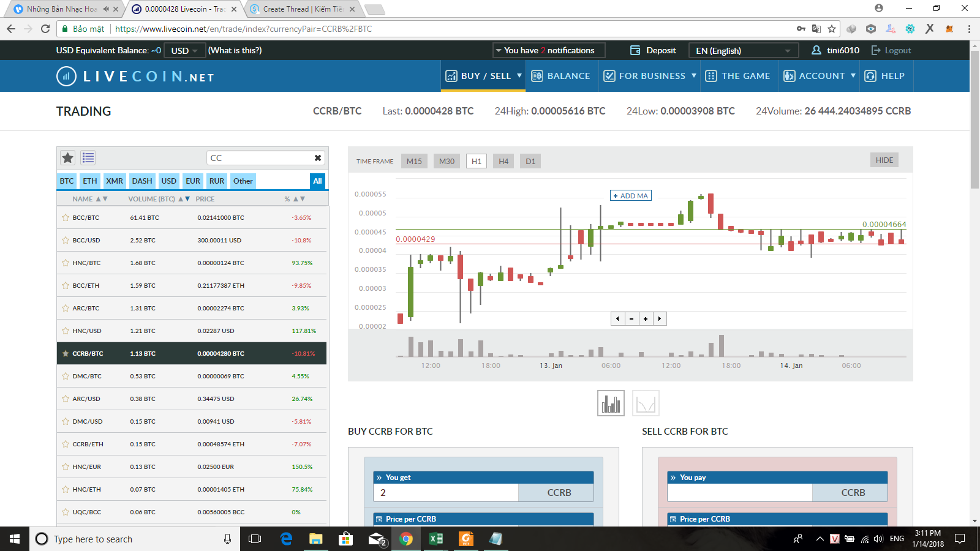980x551 pixels.
Task: Switch to list view icon in pair panel
Action: coord(88,158)
